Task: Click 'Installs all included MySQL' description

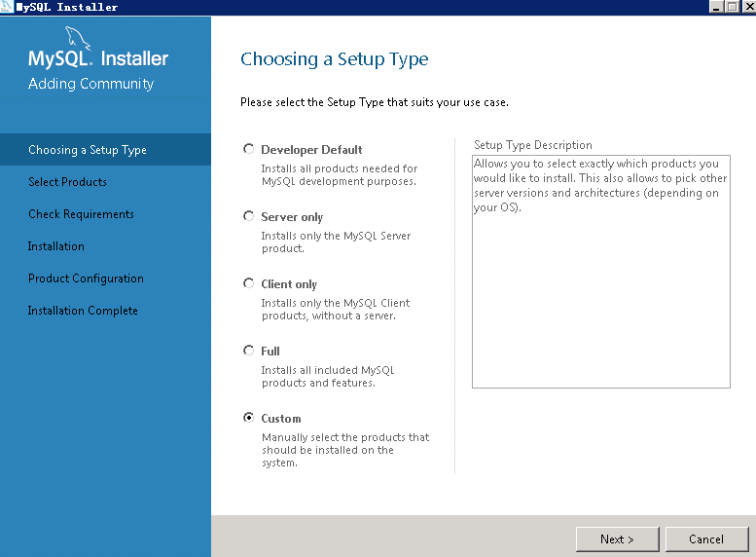Action: tap(328, 376)
